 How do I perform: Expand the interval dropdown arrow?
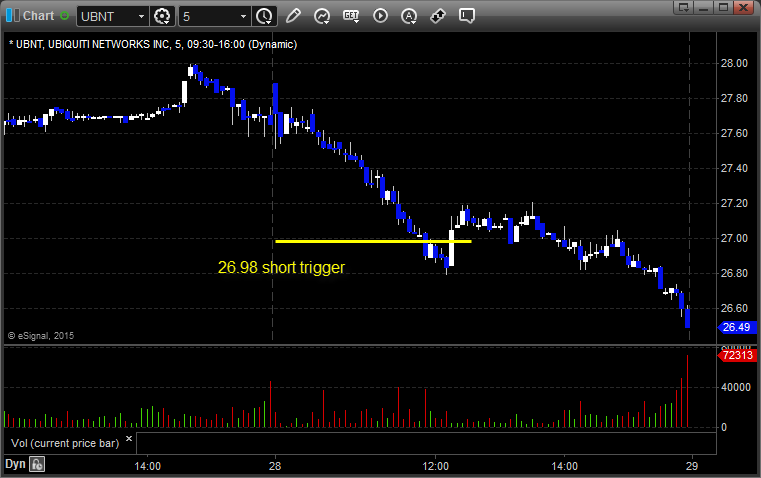(x=244, y=16)
